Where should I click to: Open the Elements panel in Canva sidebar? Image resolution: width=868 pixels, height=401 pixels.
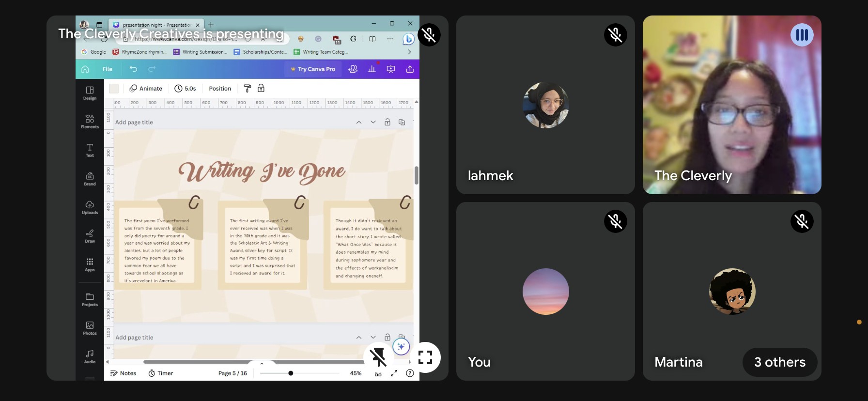tap(90, 121)
